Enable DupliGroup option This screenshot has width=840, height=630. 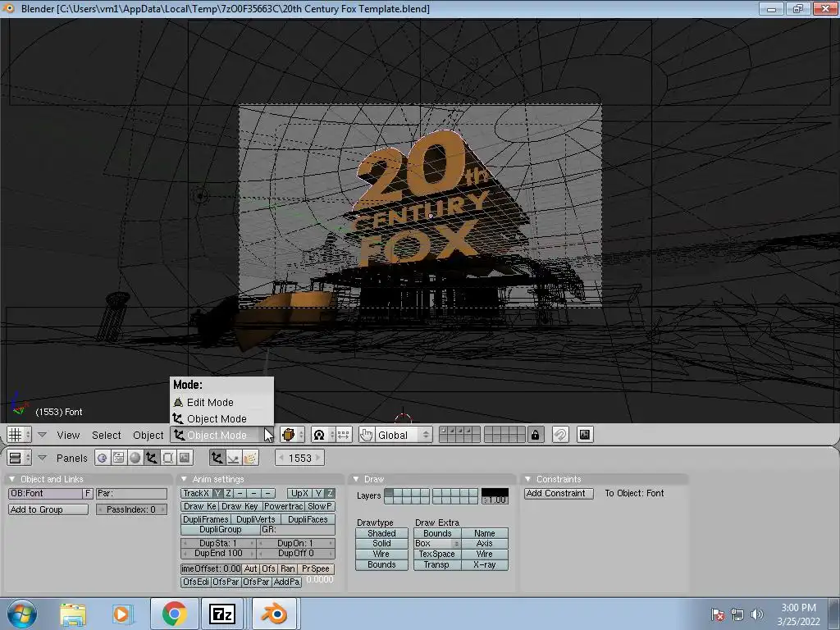point(221,529)
